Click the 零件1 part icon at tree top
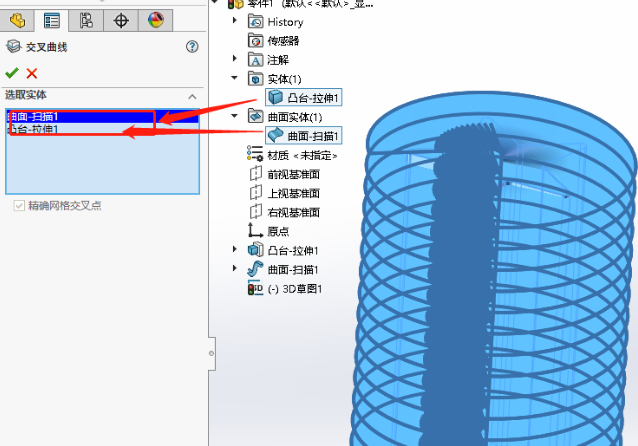Viewport: 638px width, 446px height. [236, 4]
